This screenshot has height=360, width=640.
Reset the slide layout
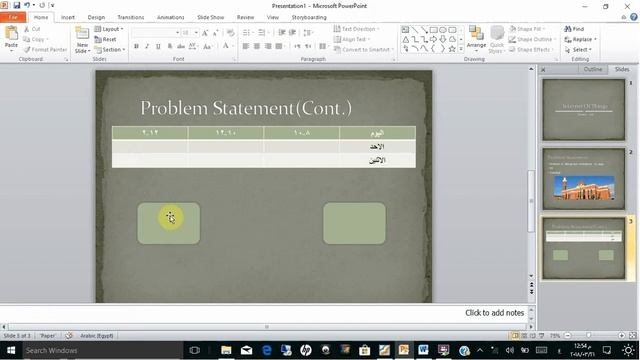tap(105, 39)
